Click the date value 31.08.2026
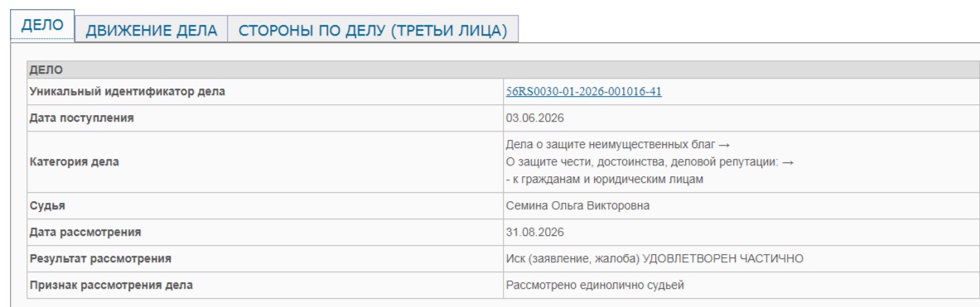The height and width of the screenshot is (307, 980). [x=535, y=233]
